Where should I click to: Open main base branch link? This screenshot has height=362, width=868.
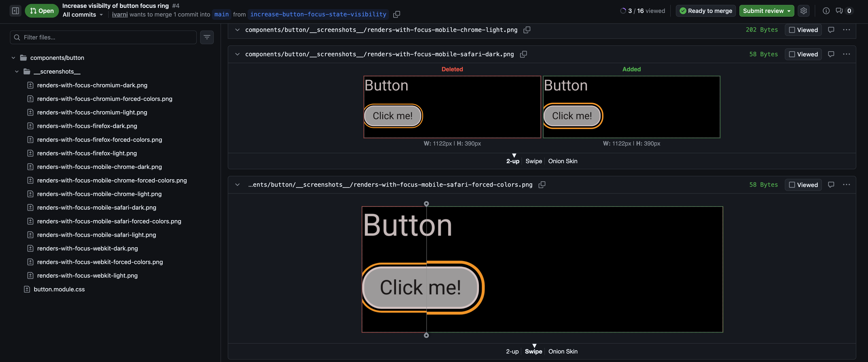221,15
